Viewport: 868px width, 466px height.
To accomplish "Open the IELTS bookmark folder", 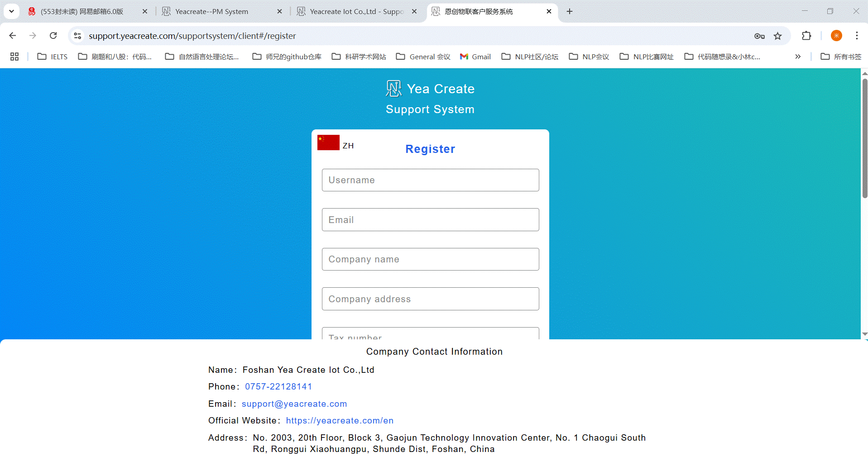I will 53,57.
